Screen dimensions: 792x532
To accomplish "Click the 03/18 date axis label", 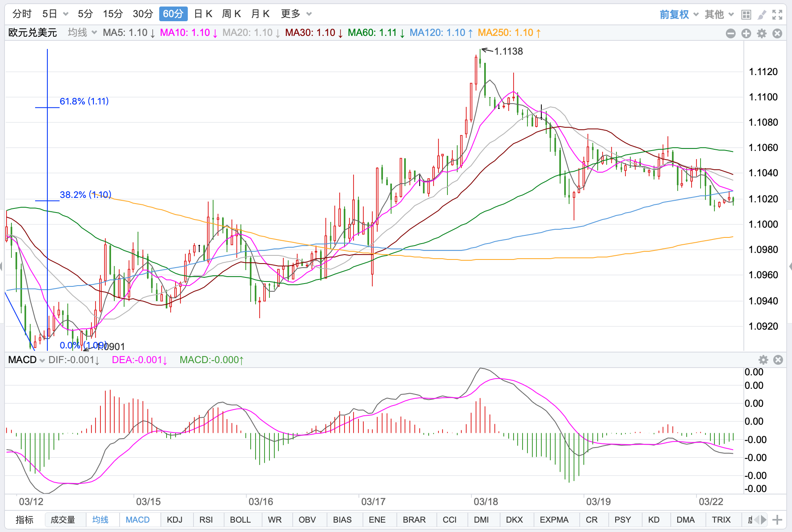I will point(486,502).
